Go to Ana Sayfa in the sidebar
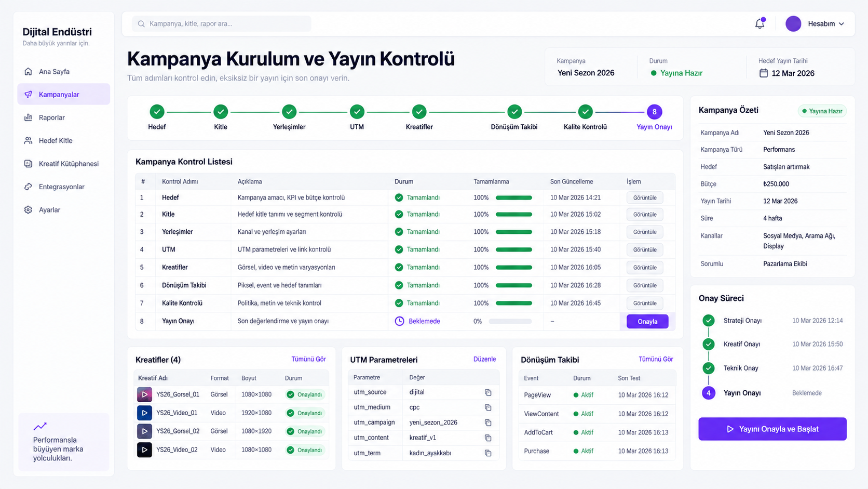The height and width of the screenshot is (489, 868). click(63, 72)
